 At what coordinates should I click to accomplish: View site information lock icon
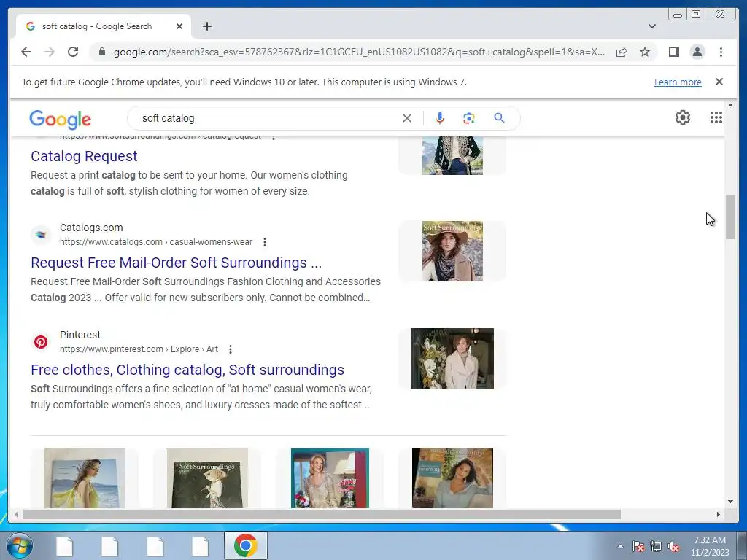pos(101,52)
